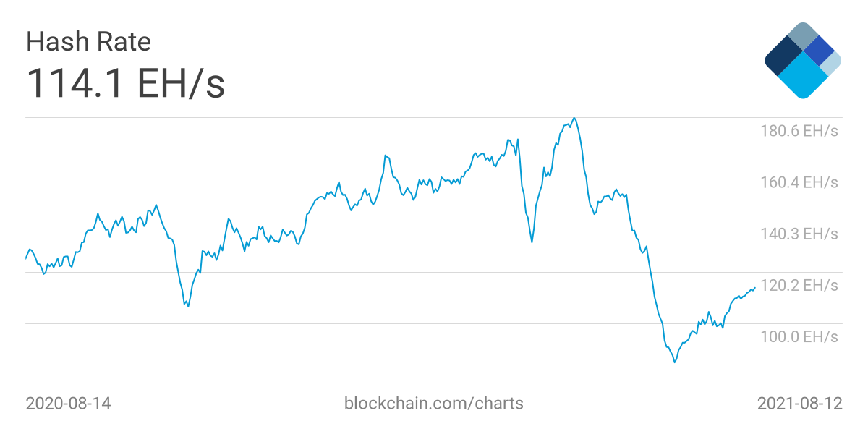The image size is (868, 434).
Task: Click the 120.2 EH/s axis label
Action: pyautogui.click(x=799, y=285)
